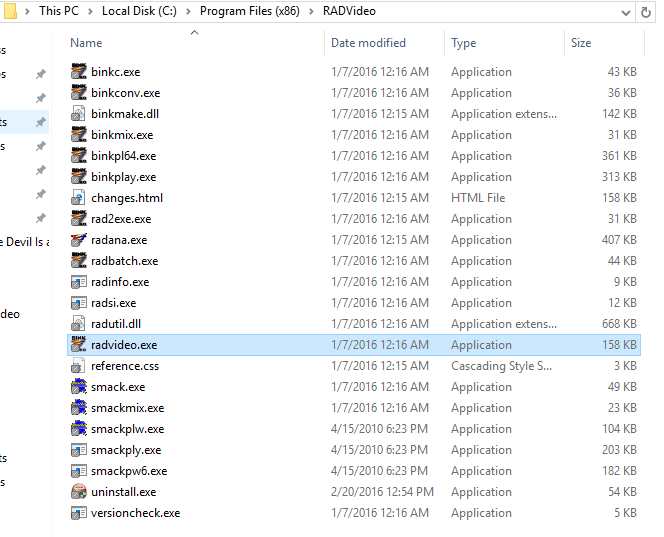
Task: Click the versioncheck.exe icon
Action: click(79, 513)
